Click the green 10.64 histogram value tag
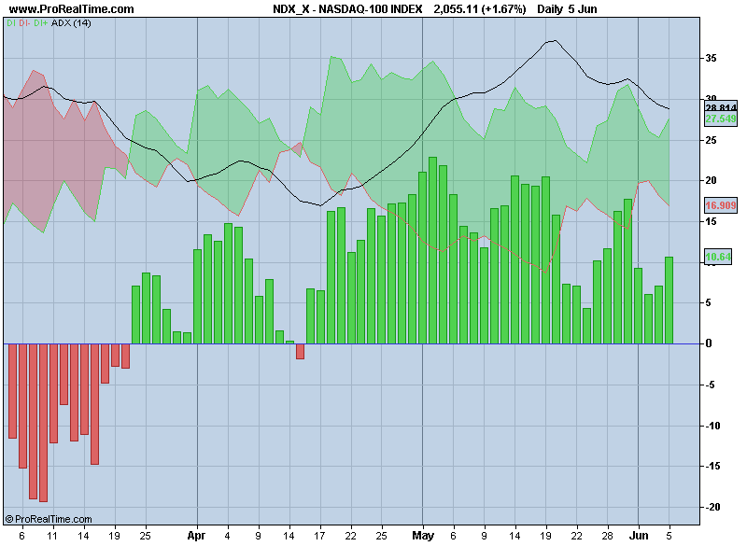Viewport: 747px width, 560px height. click(718, 257)
